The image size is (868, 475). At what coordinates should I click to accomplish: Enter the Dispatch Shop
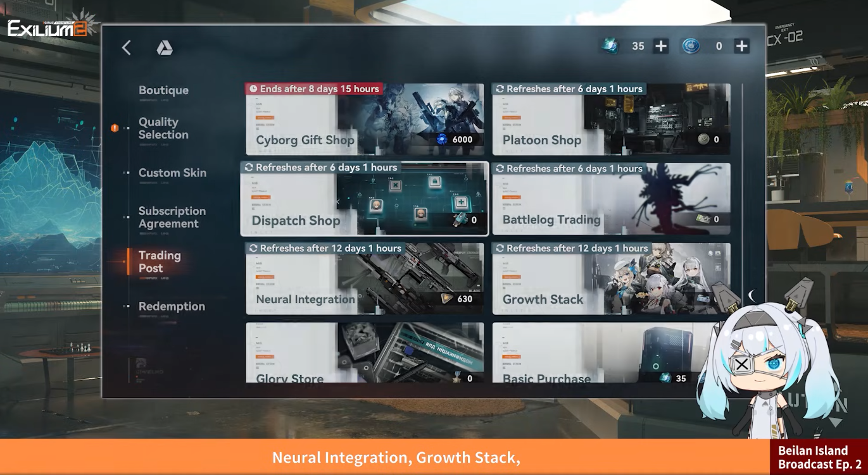(365, 199)
